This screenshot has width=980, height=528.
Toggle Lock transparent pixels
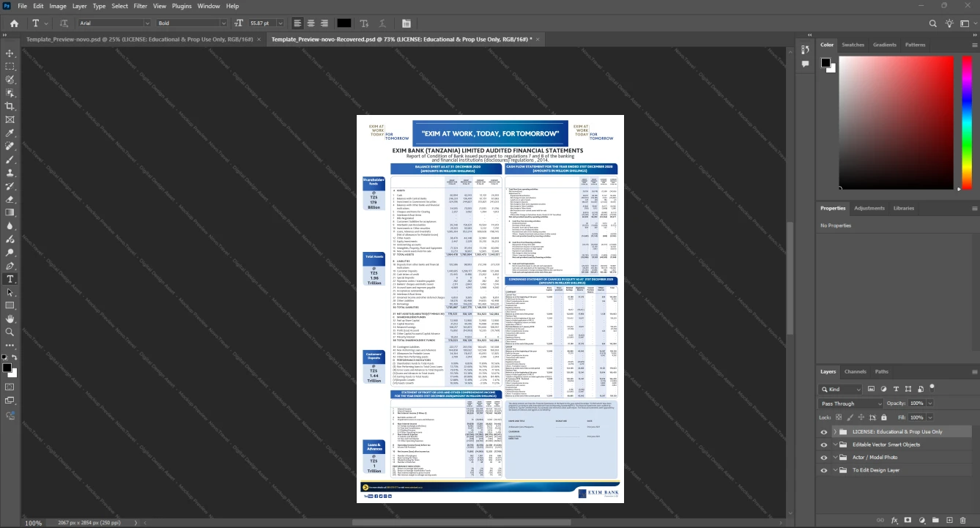click(839, 417)
